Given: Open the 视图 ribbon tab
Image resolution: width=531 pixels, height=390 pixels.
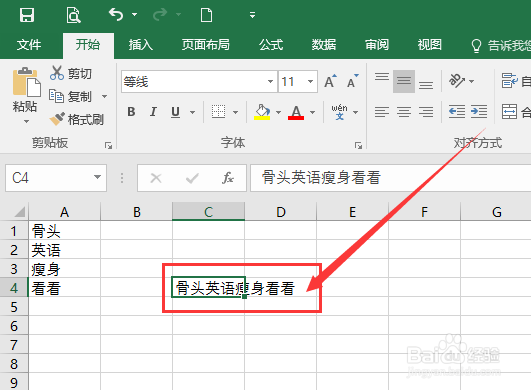Looking at the screenshot, I should pyautogui.click(x=429, y=45).
